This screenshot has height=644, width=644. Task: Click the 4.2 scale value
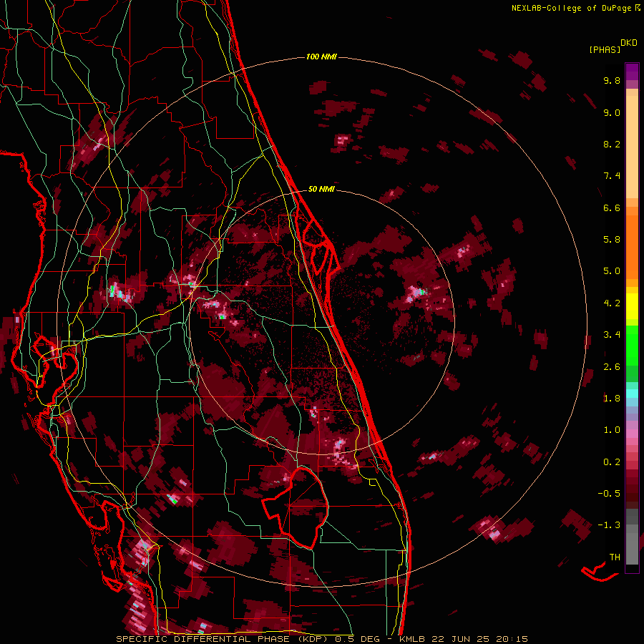pos(612,303)
